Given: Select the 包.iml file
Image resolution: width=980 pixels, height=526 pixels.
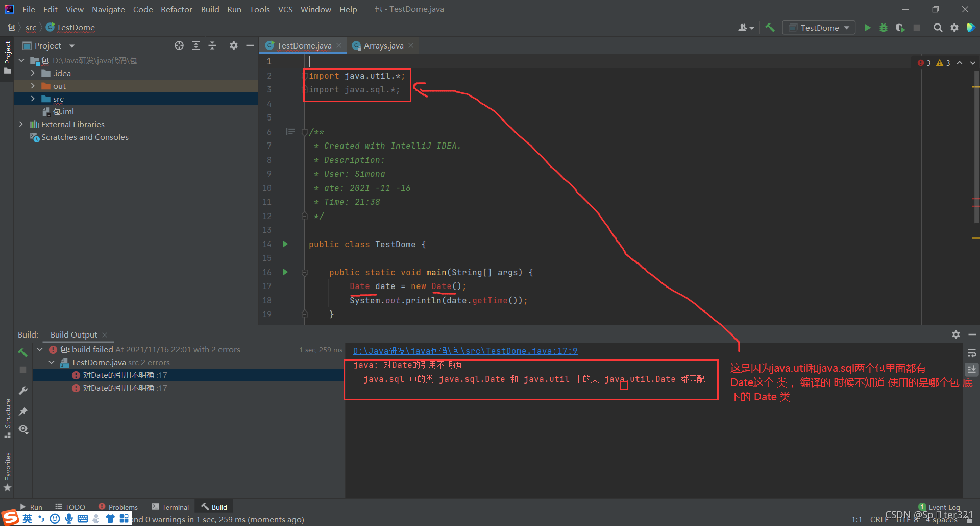Looking at the screenshot, I should pyautogui.click(x=58, y=111).
